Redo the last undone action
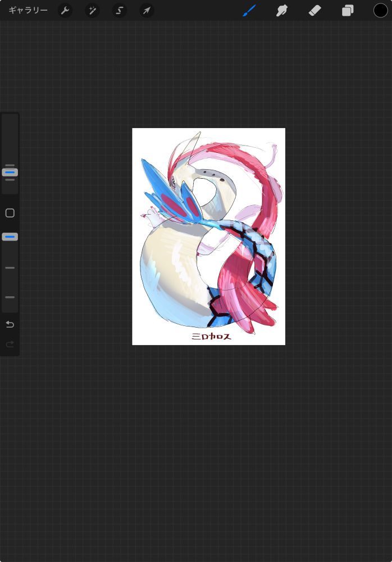Screen dimensions: 392x562 [10, 345]
